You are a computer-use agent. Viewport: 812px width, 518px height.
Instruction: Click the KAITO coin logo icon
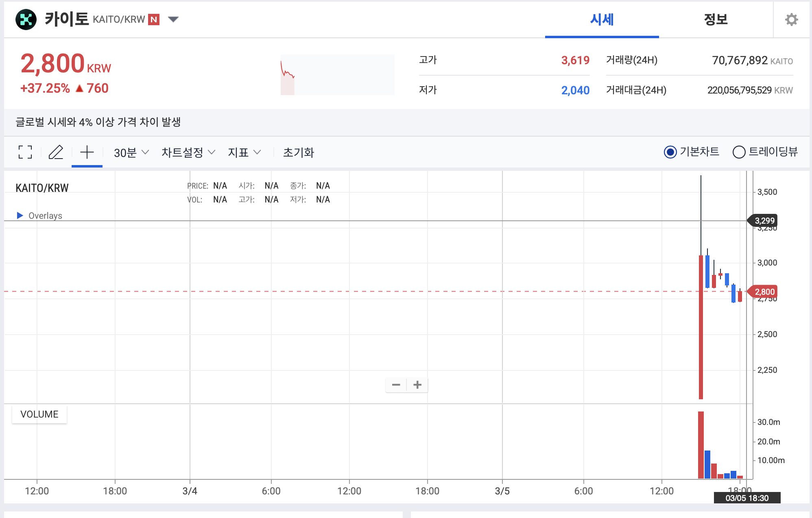point(26,20)
